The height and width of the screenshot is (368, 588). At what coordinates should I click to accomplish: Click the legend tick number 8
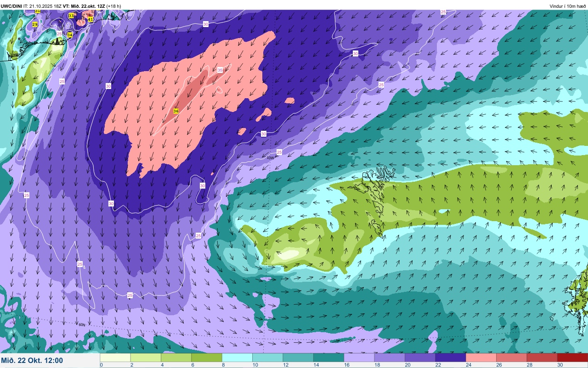tap(223, 365)
